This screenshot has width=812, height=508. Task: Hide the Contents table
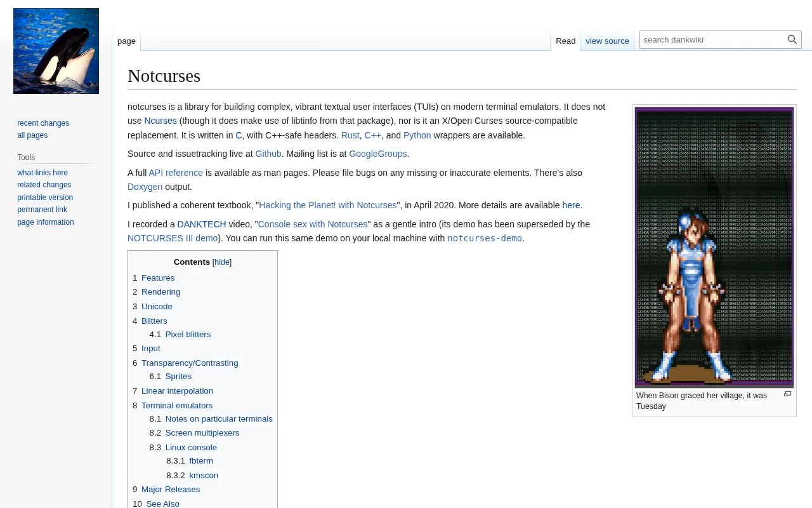click(x=222, y=262)
